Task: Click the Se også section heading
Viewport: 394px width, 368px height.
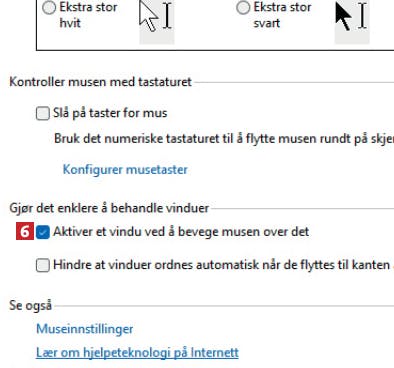Action: (x=30, y=305)
